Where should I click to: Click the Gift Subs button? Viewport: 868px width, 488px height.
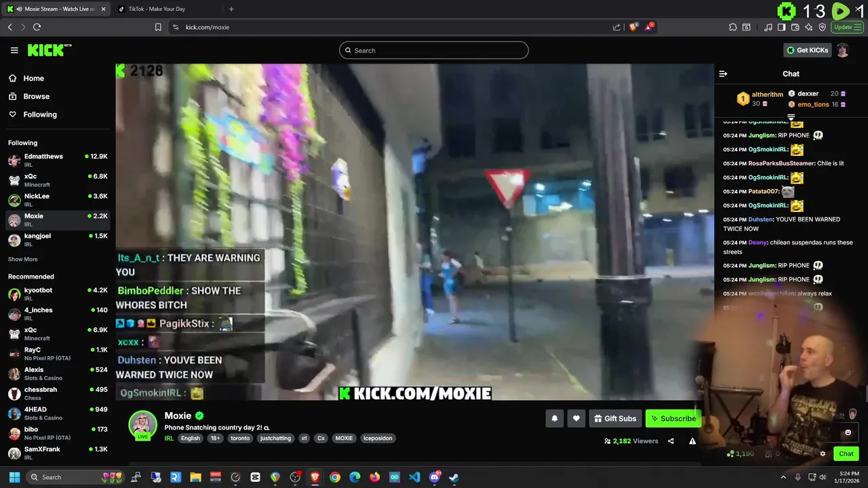tap(615, 418)
